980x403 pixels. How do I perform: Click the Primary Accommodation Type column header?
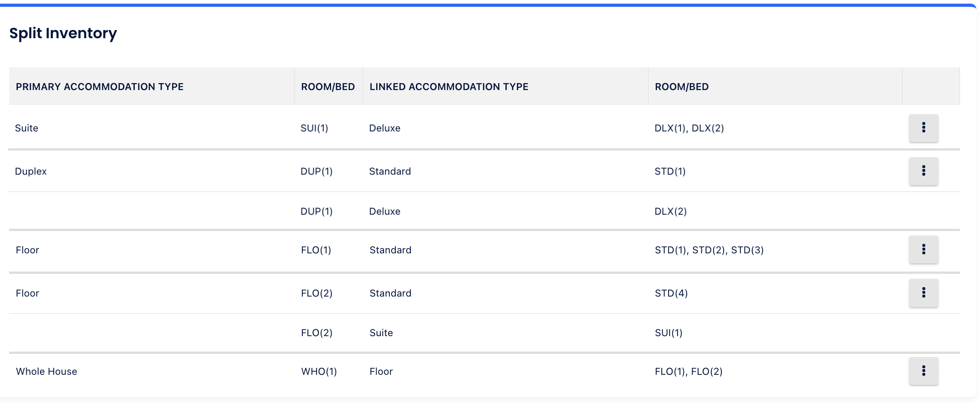coord(100,87)
